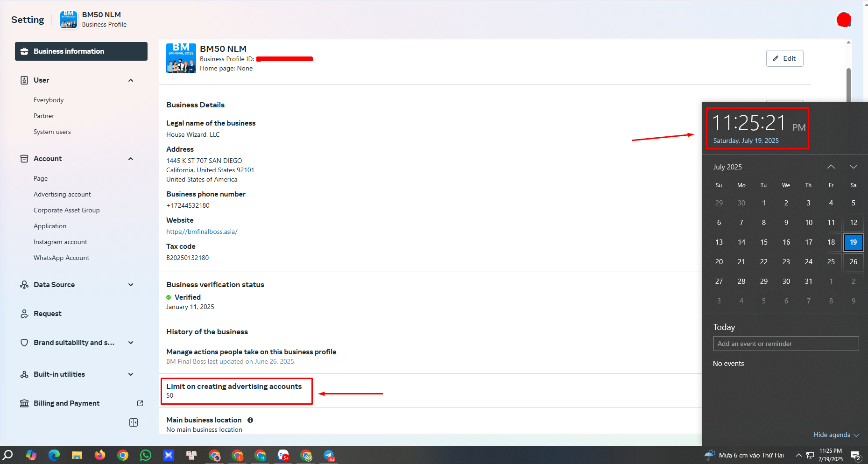Click the info icon beside Main business location

point(250,420)
